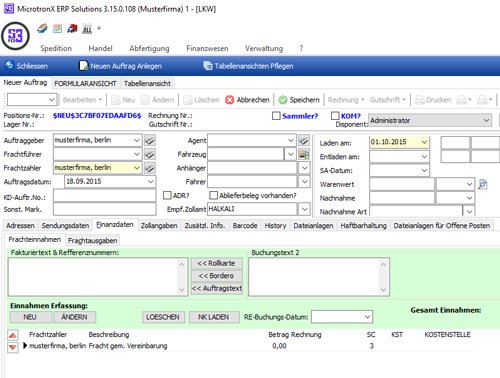Open the Disponent Administrator dropdown
Viewport: 500px width, 378px height.
pyautogui.click(x=487, y=120)
